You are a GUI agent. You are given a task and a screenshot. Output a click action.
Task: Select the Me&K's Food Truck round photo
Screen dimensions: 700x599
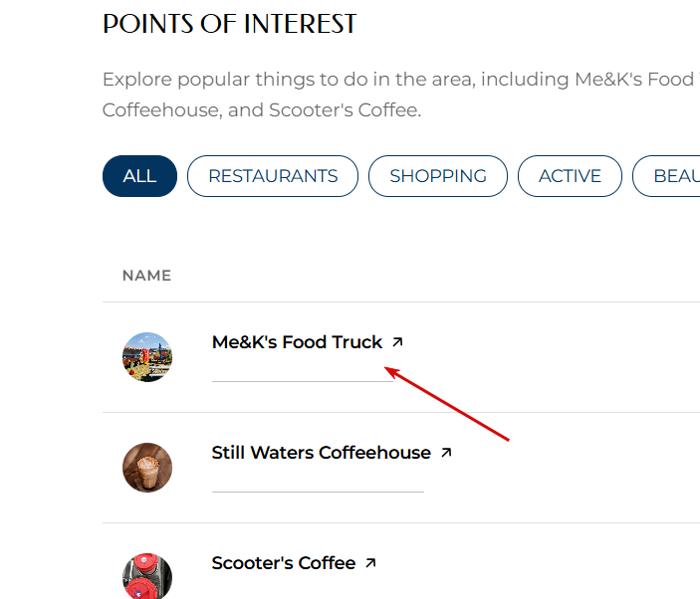point(147,357)
